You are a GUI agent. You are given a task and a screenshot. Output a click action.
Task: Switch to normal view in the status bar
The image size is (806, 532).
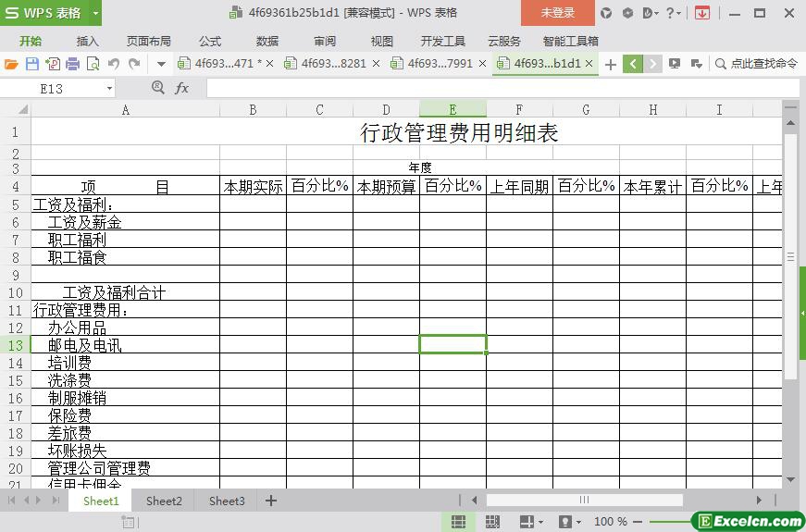coord(458,522)
